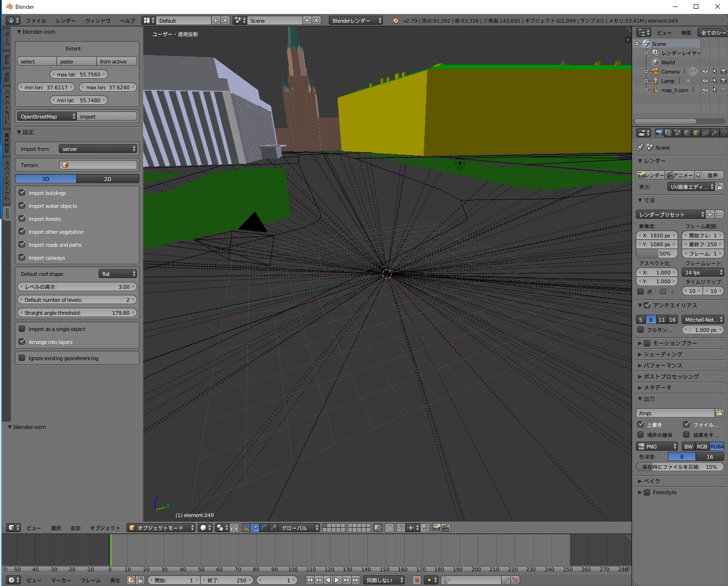Open the 3D view オブジェクト menu
This screenshot has height=586, width=728.
click(x=105, y=528)
